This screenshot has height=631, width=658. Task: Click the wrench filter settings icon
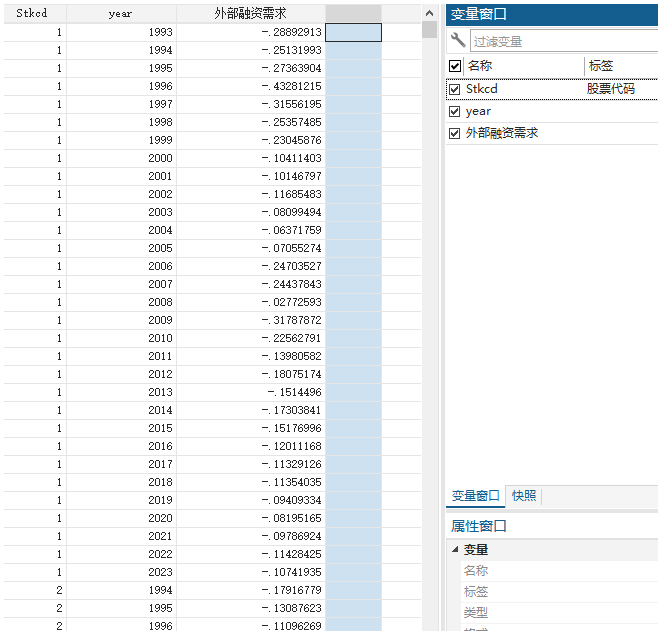(x=457, y=41)
